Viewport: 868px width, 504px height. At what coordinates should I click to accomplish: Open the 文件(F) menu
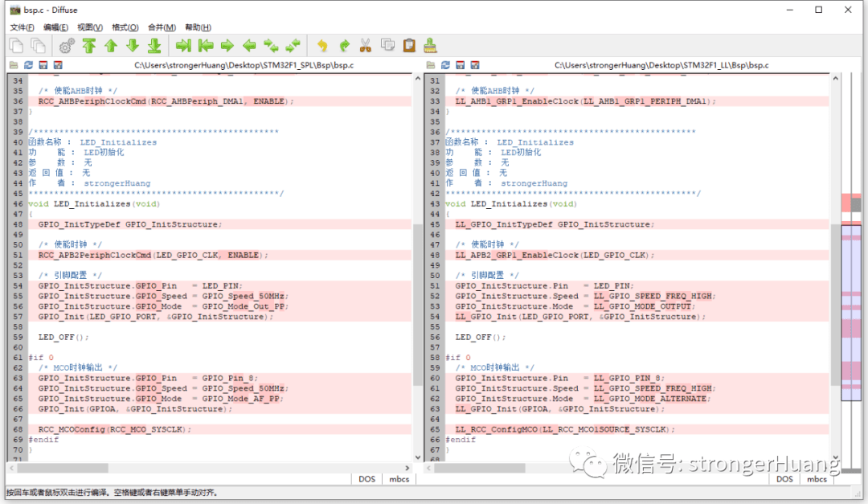pos(22,27)
